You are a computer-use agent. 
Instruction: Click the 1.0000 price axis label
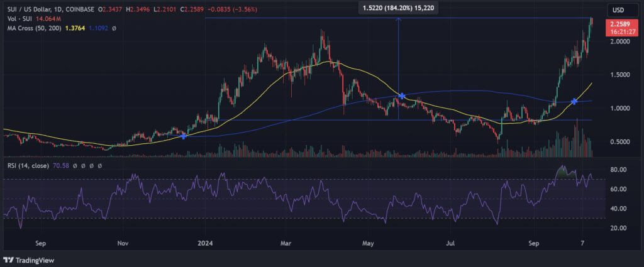coord(619,109)
